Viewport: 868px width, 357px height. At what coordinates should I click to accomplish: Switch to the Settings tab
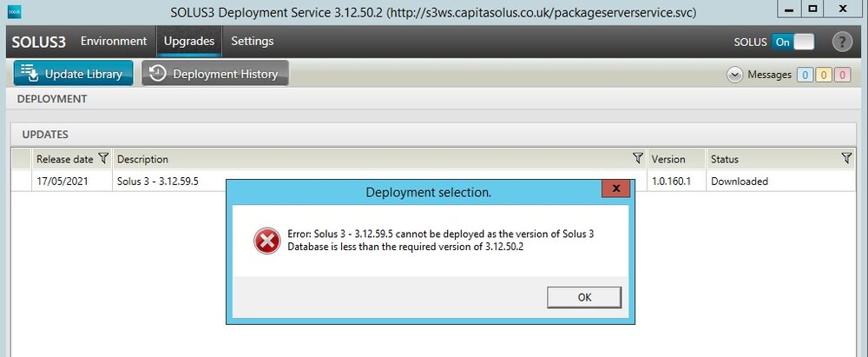[253, 41]
